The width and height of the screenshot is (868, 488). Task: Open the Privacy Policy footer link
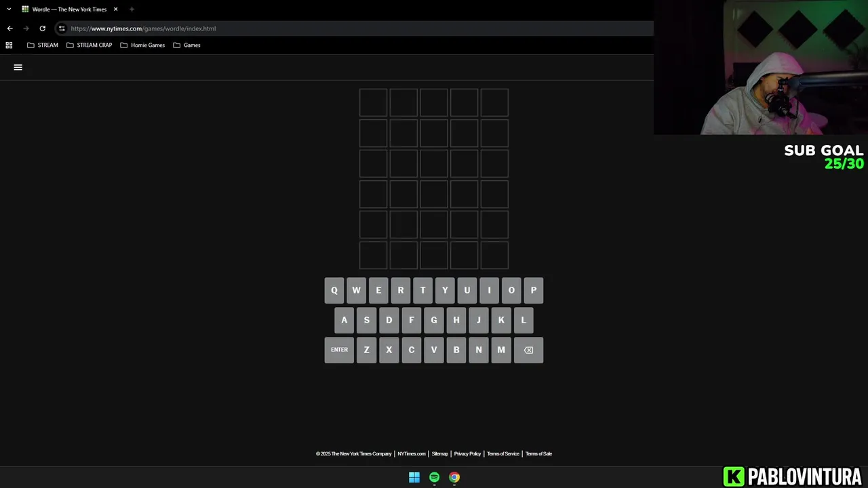pyautogui.click(x=467, y=453)
